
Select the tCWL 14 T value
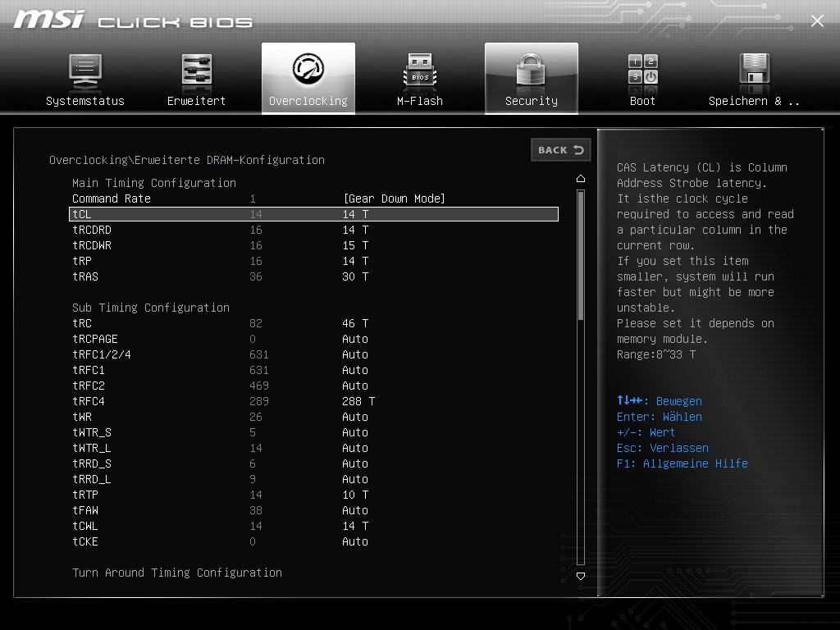click(x=355, y=526)
